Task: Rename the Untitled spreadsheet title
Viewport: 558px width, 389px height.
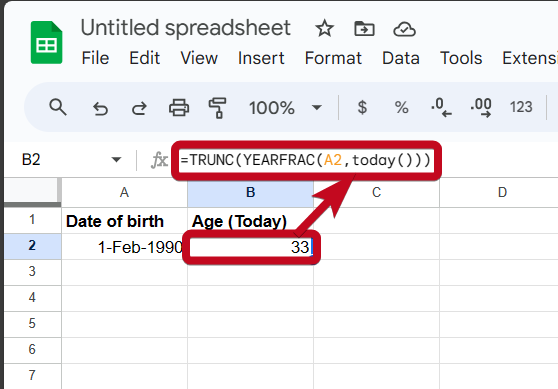Action: (x=185, y=28)
